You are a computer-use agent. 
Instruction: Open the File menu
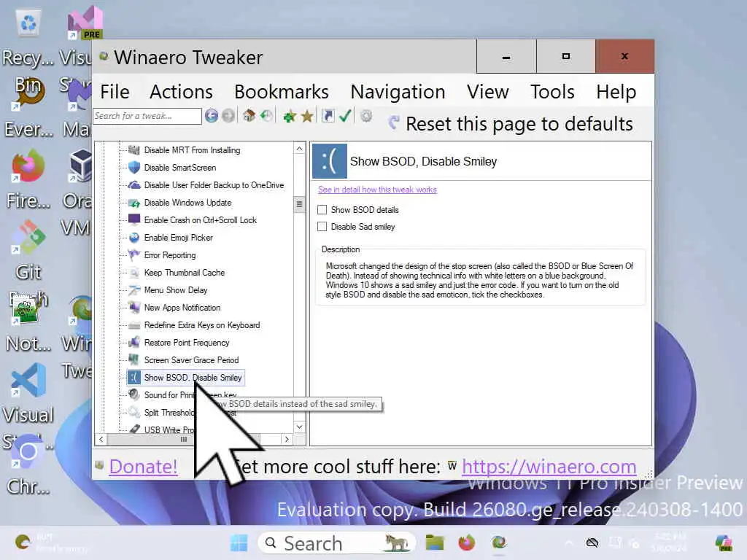115,92
